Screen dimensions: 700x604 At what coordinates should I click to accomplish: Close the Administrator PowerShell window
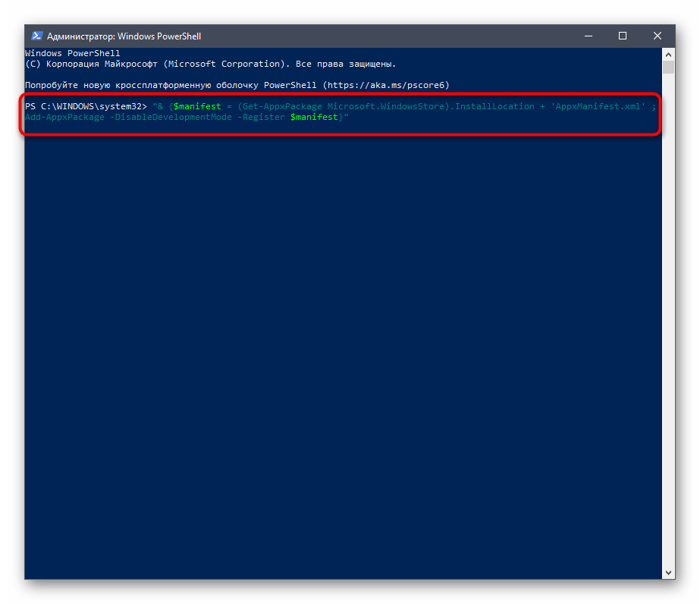point(657,36)
